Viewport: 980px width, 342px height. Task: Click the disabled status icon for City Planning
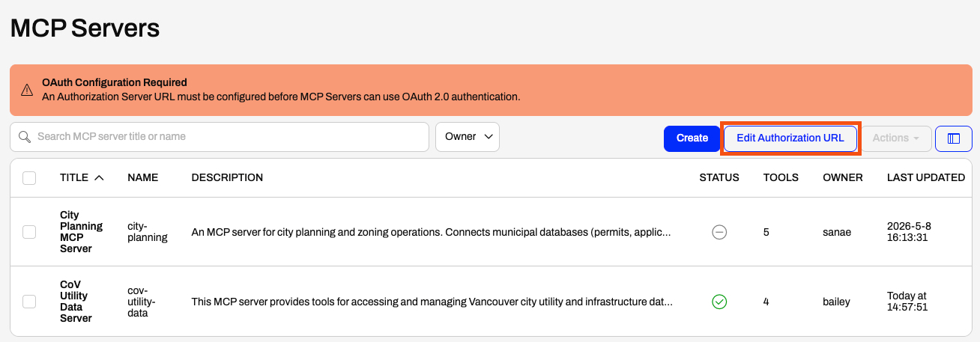[x=719, y=232]
